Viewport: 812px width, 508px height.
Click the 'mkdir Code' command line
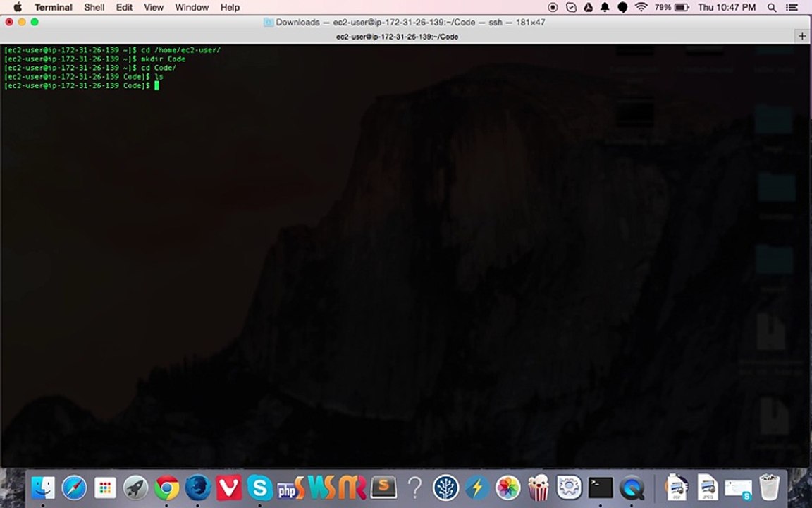tap(163, 59)
